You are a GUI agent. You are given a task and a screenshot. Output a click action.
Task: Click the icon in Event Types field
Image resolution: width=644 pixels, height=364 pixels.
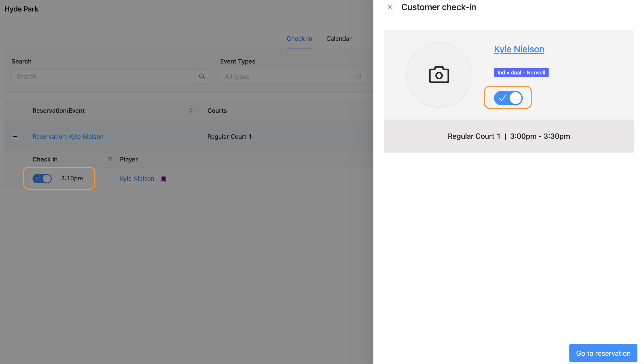[359, 77]
